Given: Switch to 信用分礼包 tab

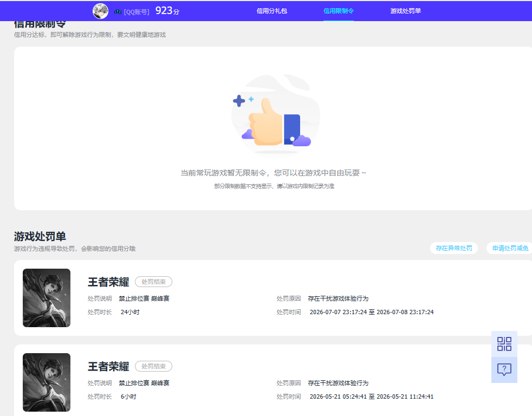Looking at the screenshot, I should click(x=272, y=11).
